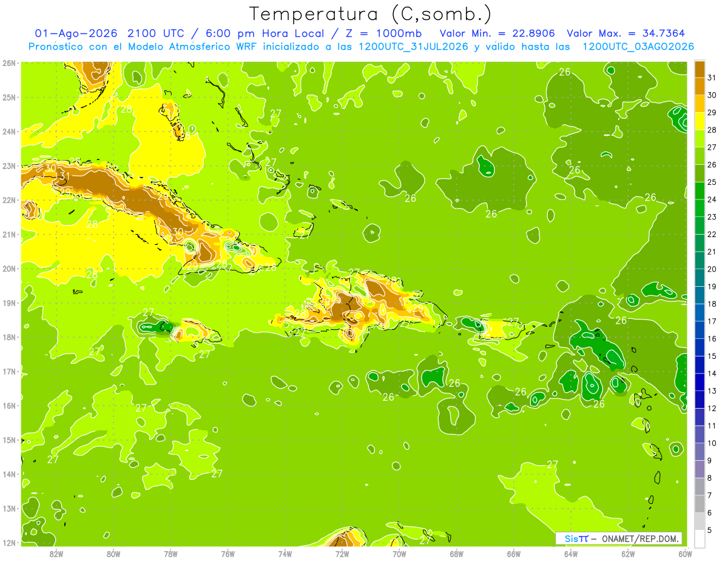Click the '21N' latitude axis label
The image size is (728, 562).
click(9, 234)
